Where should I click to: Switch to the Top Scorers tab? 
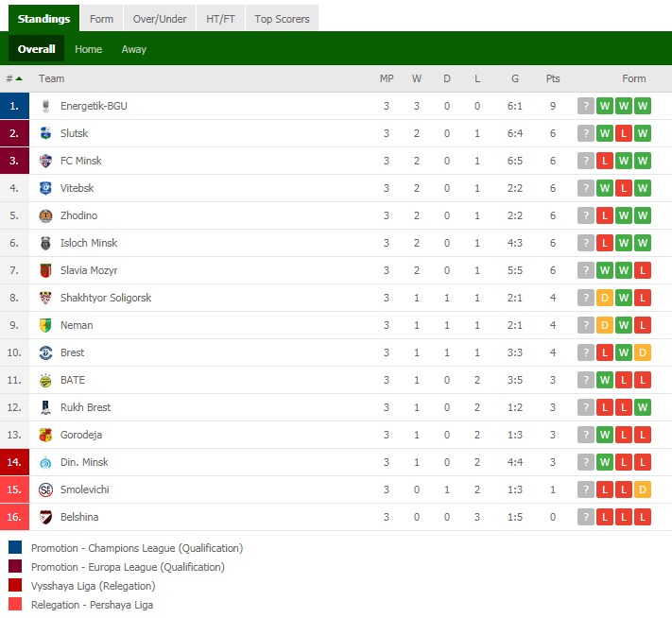point(283,19)
